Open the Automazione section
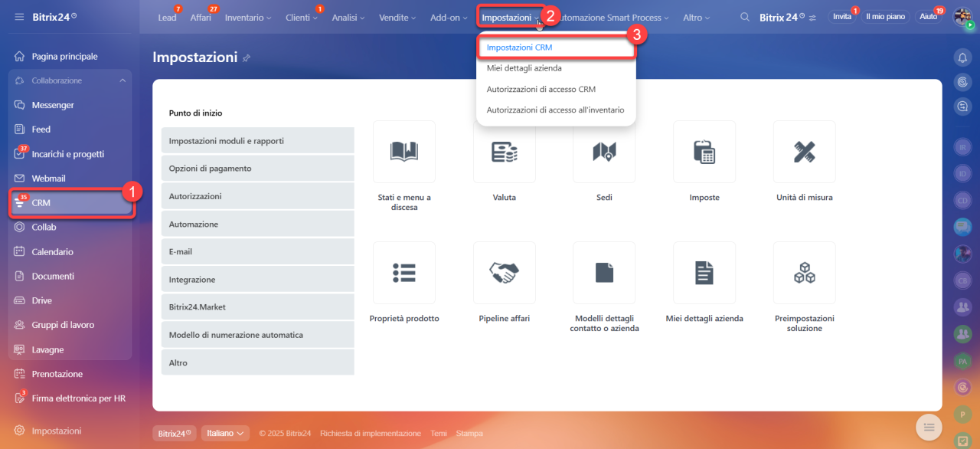Image resolution: width=980 pixels, height=449 pixels. coord(258,224)
